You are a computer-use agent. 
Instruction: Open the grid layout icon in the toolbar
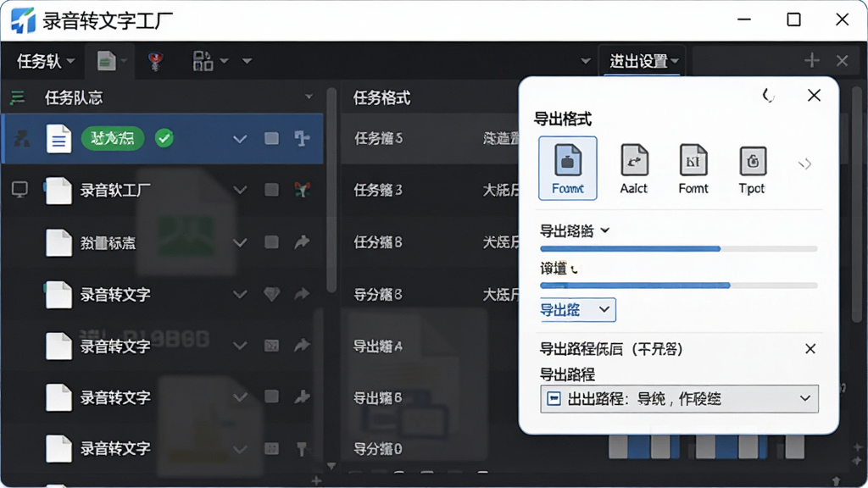tap(203, 61)
